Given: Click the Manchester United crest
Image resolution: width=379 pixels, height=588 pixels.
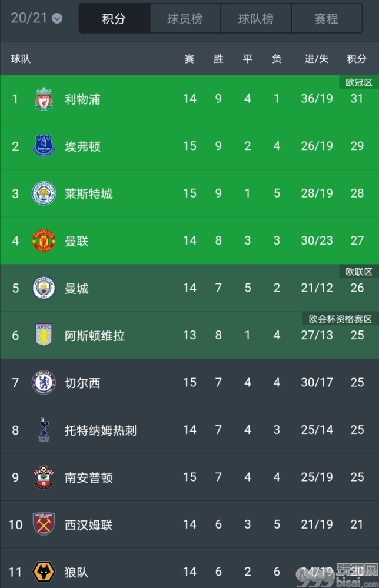Looking at the screenshot, I should tap(44, 240).
